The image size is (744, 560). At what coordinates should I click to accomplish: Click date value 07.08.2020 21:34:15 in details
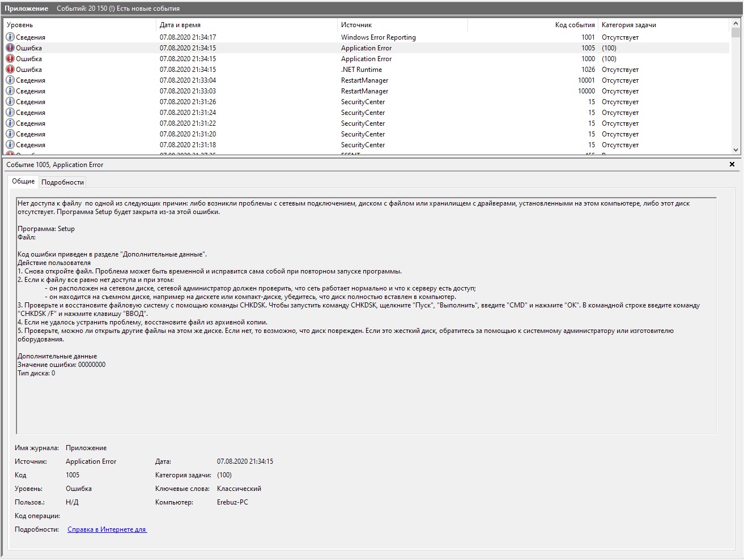(x=245, y=461)
